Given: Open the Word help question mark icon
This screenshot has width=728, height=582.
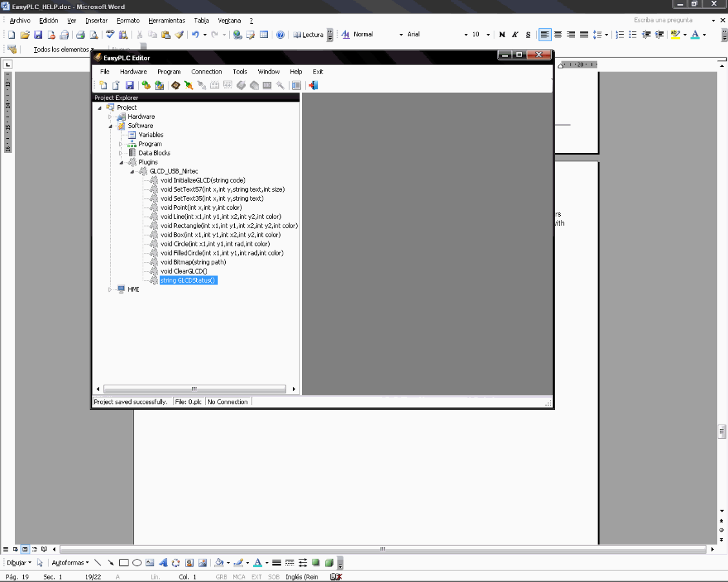Looking at the screenshot, I should pyautogui.click(x=280, y=35).
